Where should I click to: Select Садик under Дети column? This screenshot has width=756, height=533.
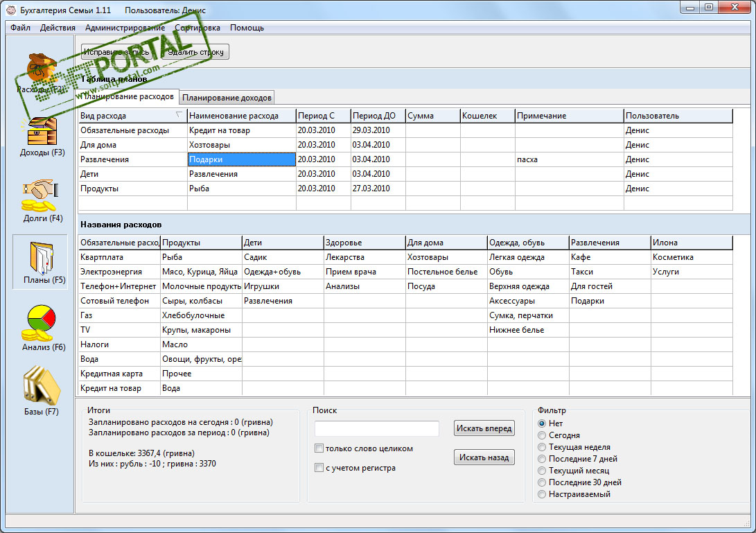pyautogui.click(x=283, y=257)
